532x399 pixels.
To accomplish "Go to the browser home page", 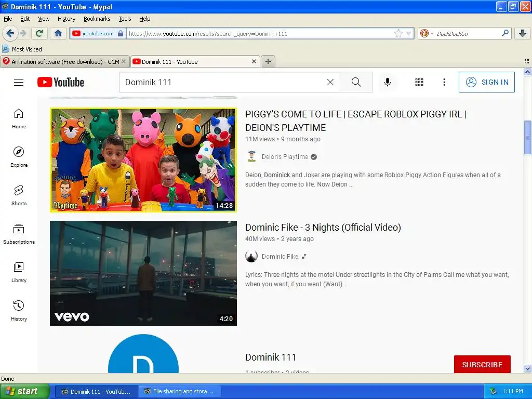I will [x=58, y=33].
